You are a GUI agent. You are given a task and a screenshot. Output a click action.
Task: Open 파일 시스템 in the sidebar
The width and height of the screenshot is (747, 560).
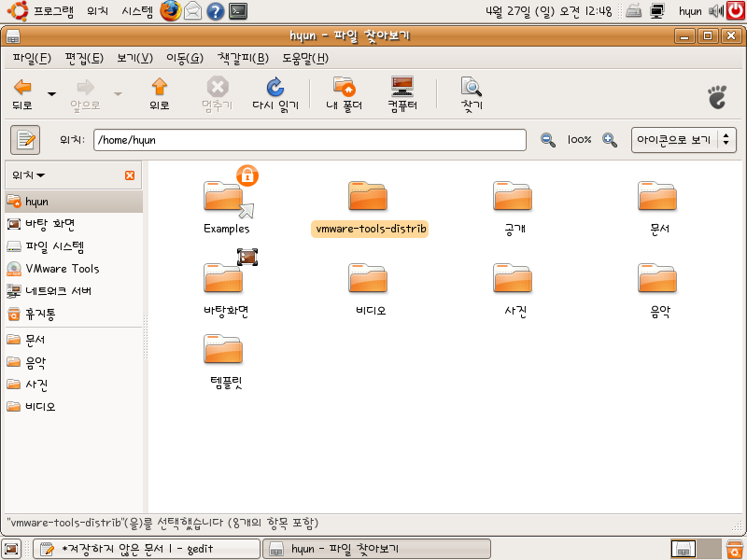[x=74, y=246]
